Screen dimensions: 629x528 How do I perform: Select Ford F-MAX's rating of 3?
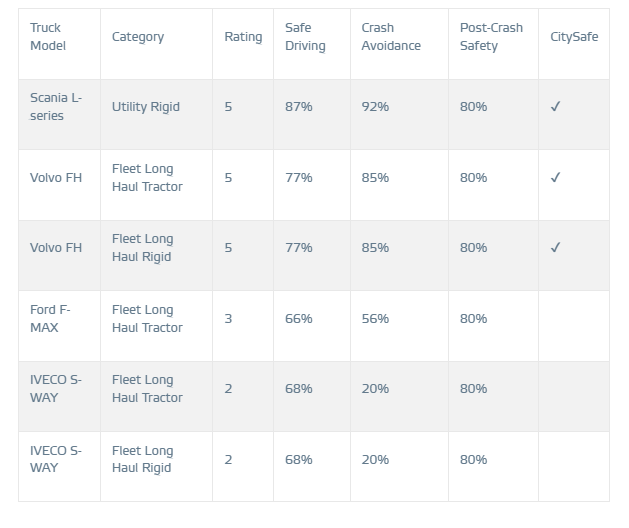(x=228, y=319)
